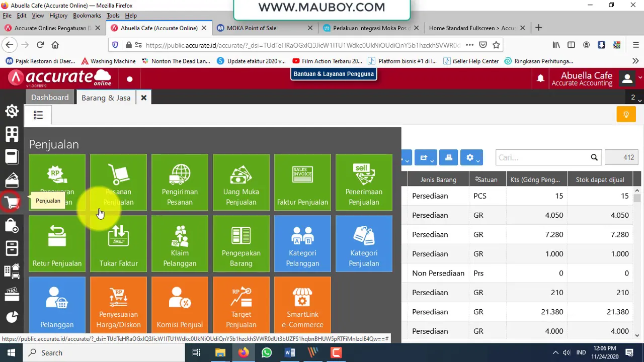
Task: Open a new browser tab
Action: 538,28
